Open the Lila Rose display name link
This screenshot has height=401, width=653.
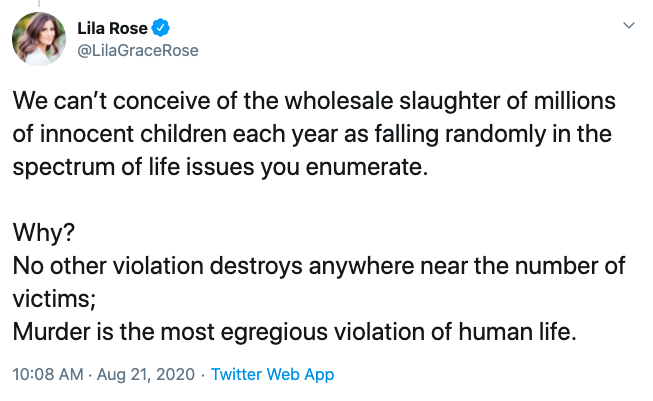point(111,28)
